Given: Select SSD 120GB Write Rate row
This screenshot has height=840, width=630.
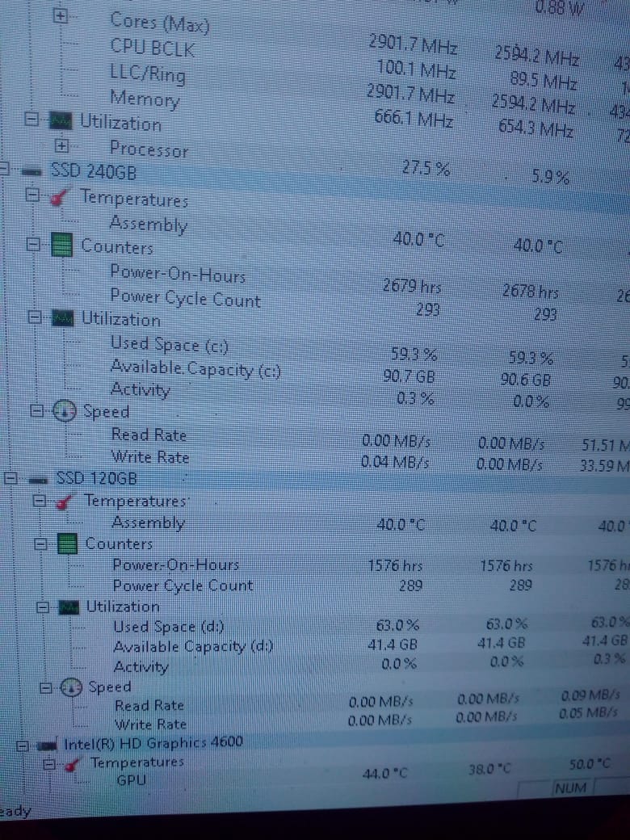Looking at the screenshot, I should click(151, 724).
